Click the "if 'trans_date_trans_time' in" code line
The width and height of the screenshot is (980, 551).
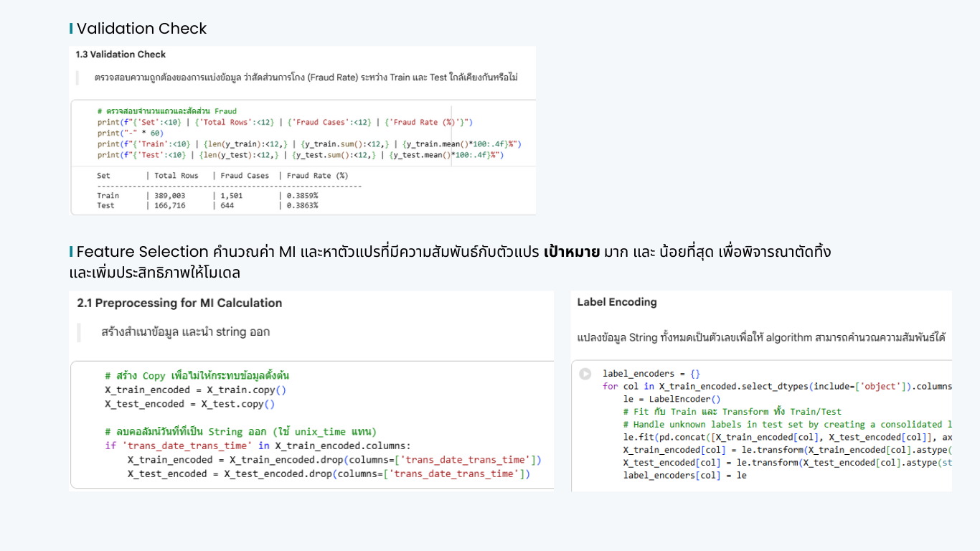(x=258, y=446)
